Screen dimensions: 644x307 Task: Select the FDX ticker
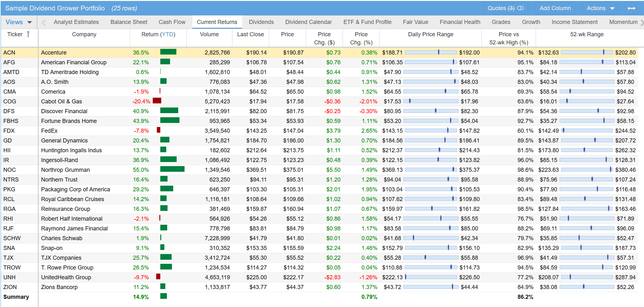pyautogui.click(x=9, y=131)
